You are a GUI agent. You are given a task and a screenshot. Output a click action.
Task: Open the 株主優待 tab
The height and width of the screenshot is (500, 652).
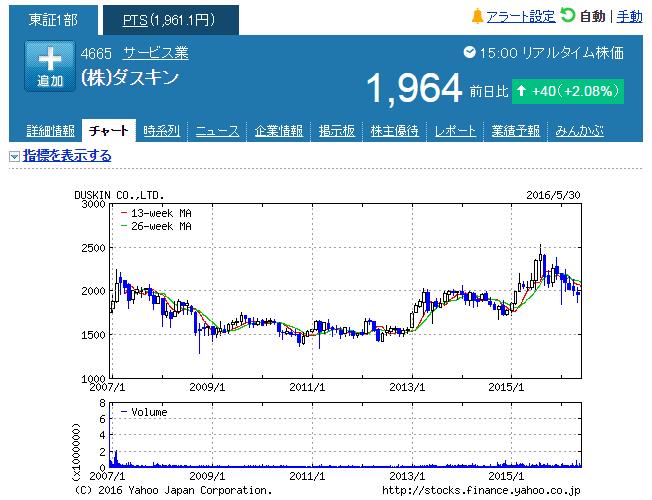[x=395, y=131]
